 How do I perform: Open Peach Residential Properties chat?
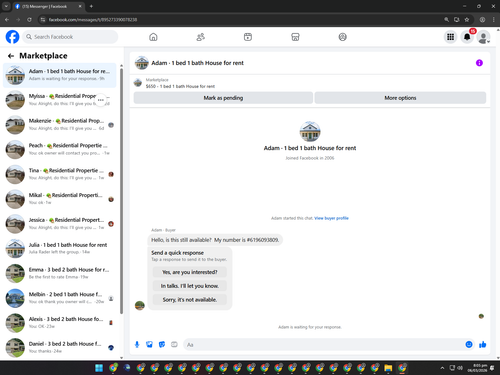(x=60, y=149)
